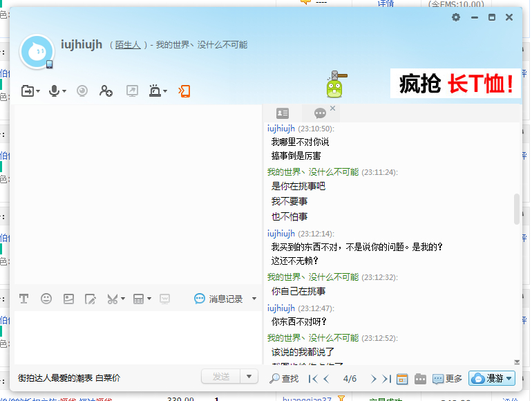The image size is (532, 401).
Task: Add contact with the person-plus icon
Action: point(106,91)
